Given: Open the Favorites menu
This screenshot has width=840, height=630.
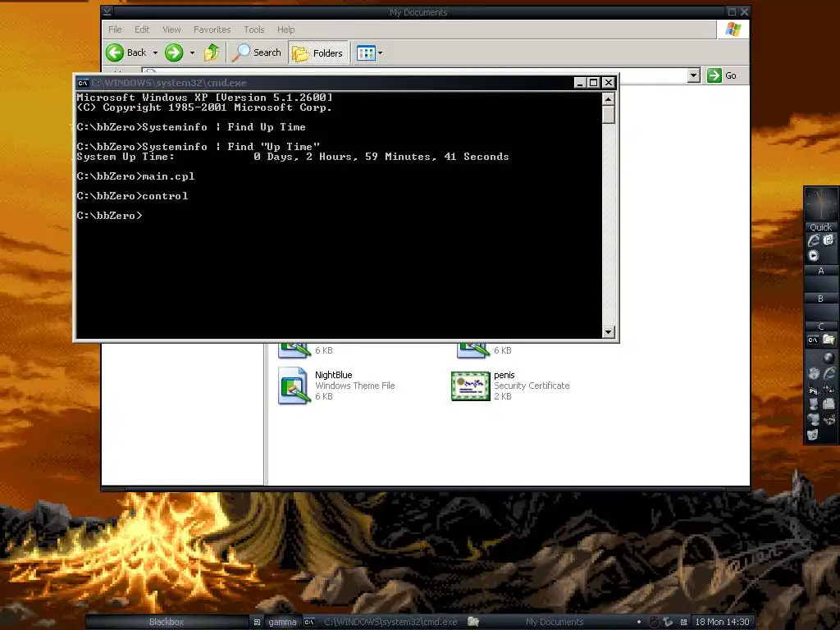Looking at the screenshot, I should pos(212,30).
